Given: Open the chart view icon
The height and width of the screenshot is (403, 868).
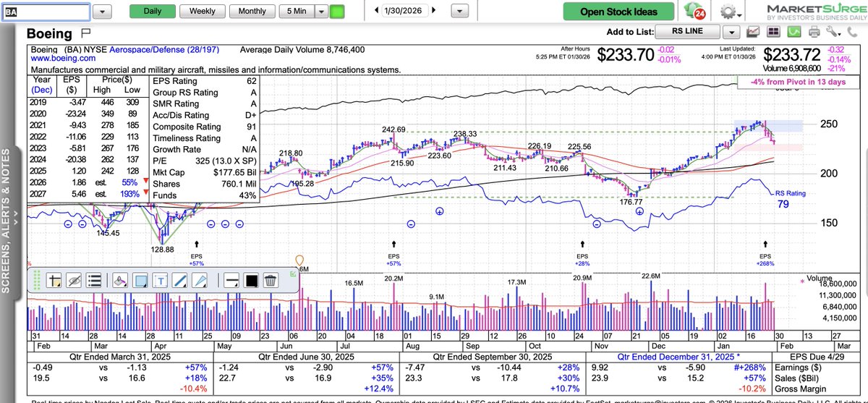Looking at the screenshot, I should point(754,32).
